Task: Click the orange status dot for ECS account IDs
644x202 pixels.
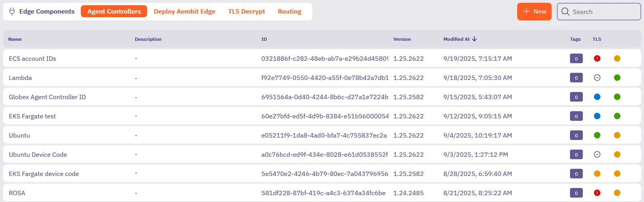Action: [617, 58]
